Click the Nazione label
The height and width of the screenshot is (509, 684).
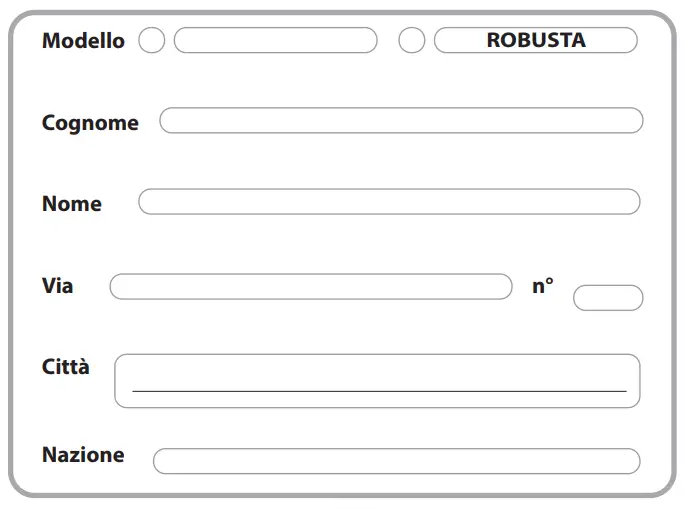(x=83, y=455)
